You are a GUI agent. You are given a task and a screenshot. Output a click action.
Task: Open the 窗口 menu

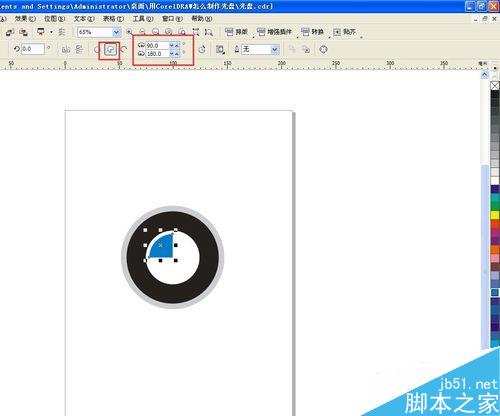pos(172,19)
